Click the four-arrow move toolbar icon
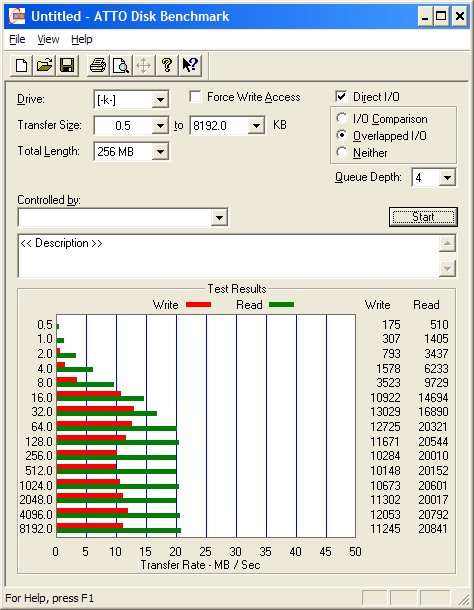 pyautogui.click(x=144, y=65)
